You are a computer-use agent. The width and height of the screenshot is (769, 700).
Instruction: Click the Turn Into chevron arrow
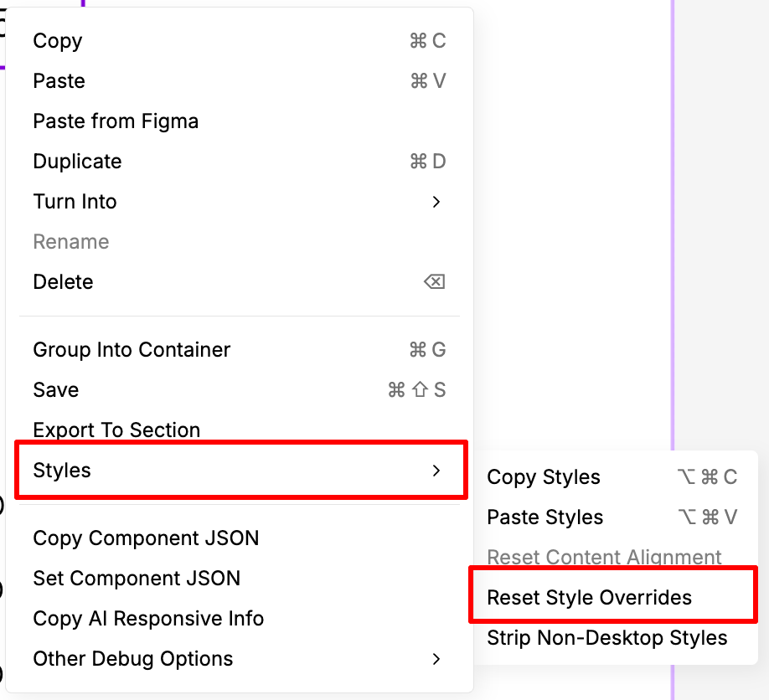coord(436,202)
